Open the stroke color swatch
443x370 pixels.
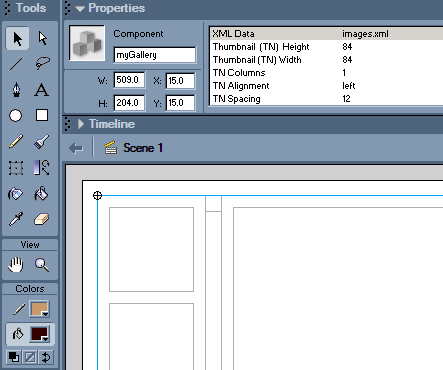pyautogui.click(x=40, y=309)
